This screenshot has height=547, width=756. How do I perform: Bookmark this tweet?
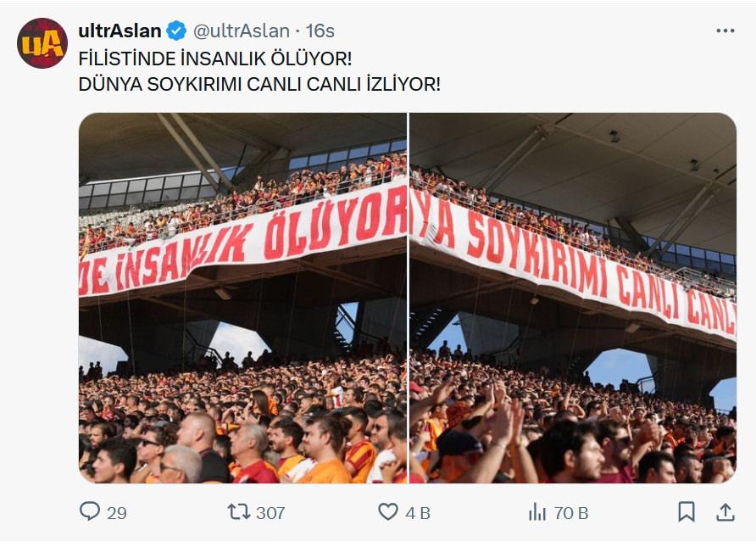pyautogui.click(x=687, y=511)
